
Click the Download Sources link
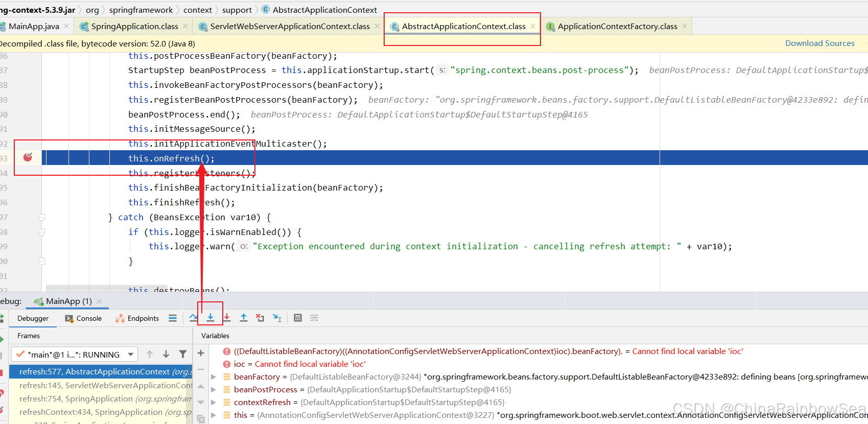pyautogui.click(x=819, y=43)
